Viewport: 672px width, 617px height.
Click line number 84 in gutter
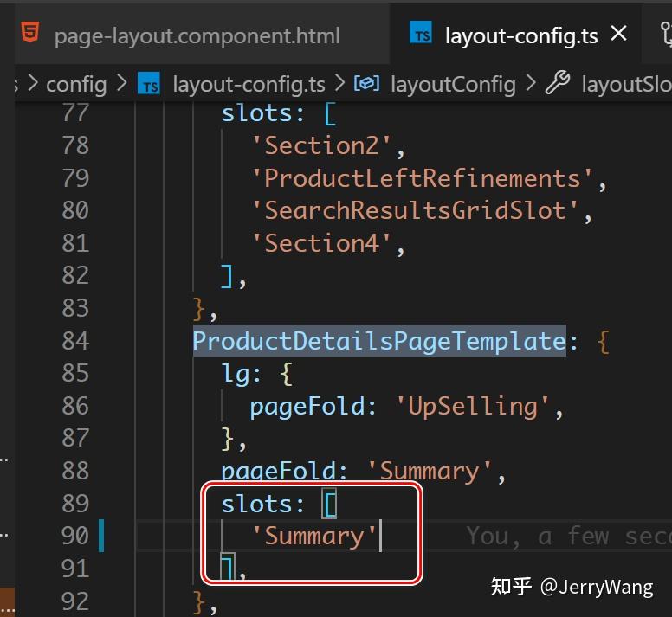(x=75, y=341)
